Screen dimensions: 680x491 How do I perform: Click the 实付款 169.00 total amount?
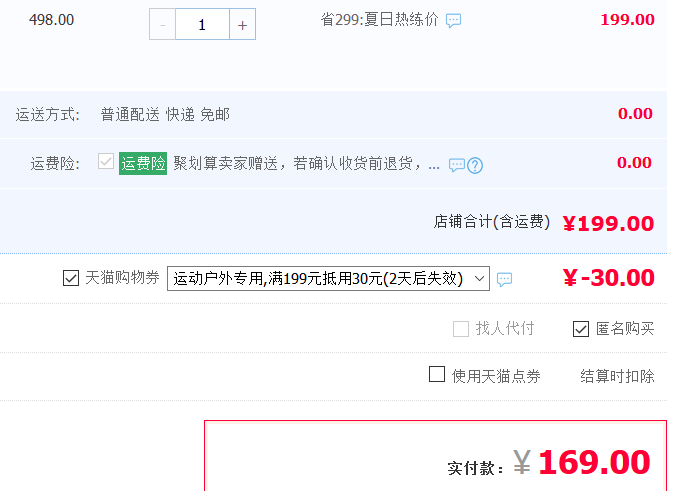(x=581, y=463)
